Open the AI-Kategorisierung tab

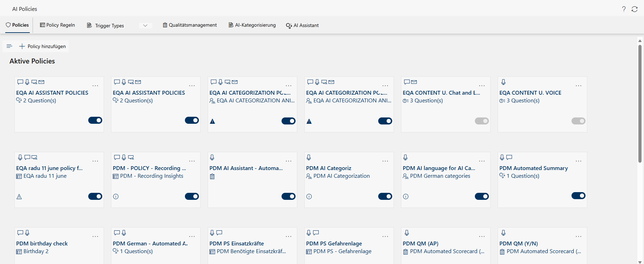(x=252, y=25)
